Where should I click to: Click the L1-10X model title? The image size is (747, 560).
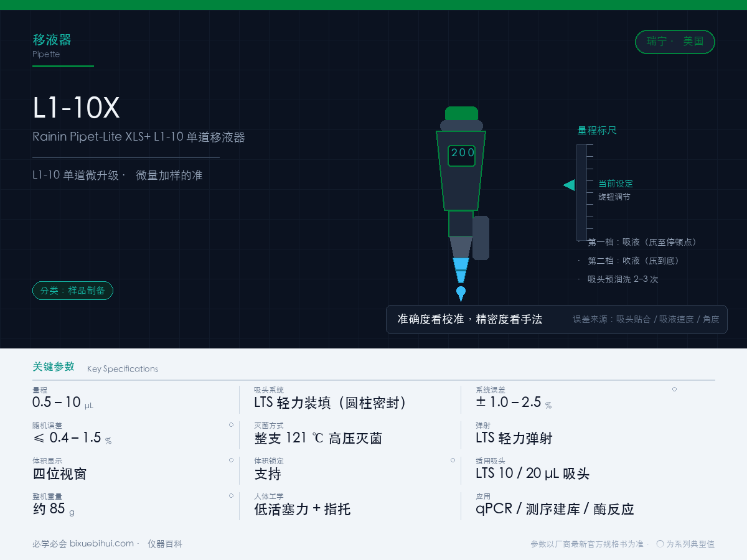(76, 108)
